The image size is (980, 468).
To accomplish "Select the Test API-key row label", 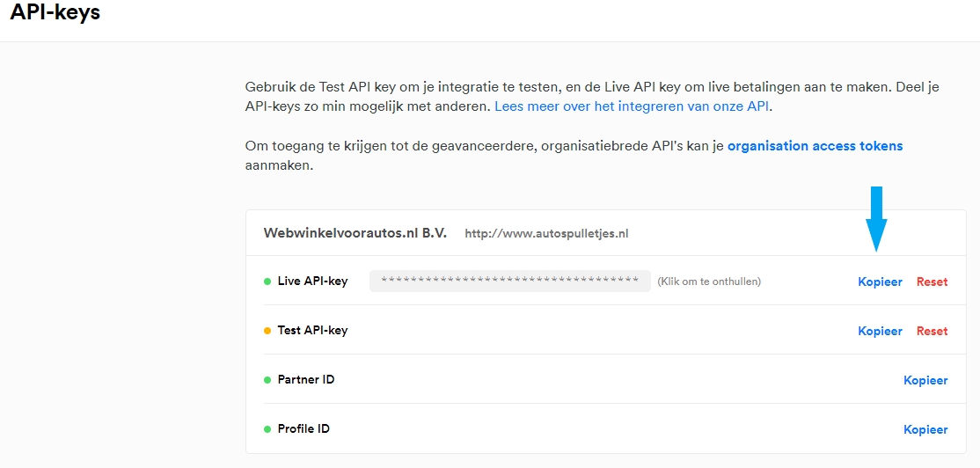I will (312, 331).
